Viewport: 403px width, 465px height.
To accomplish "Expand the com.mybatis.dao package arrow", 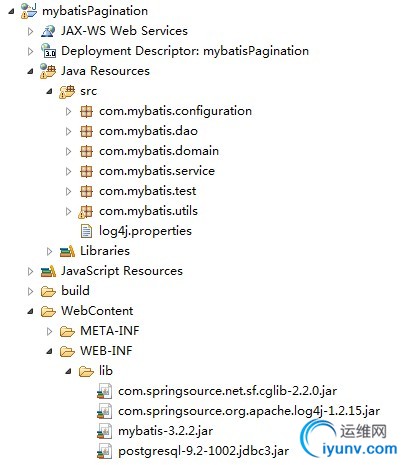I will point(69,131).
